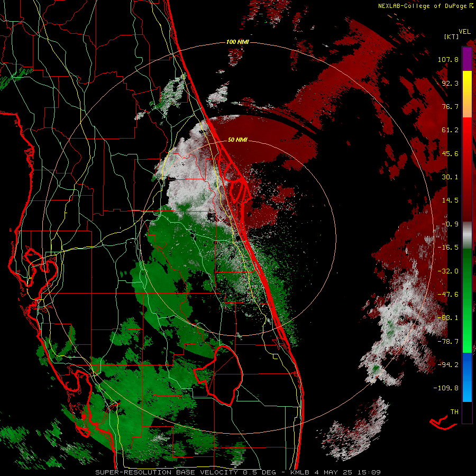Click the 100 NMI range ring label
The image size is (476, 476).
click(x=237, y=42)
